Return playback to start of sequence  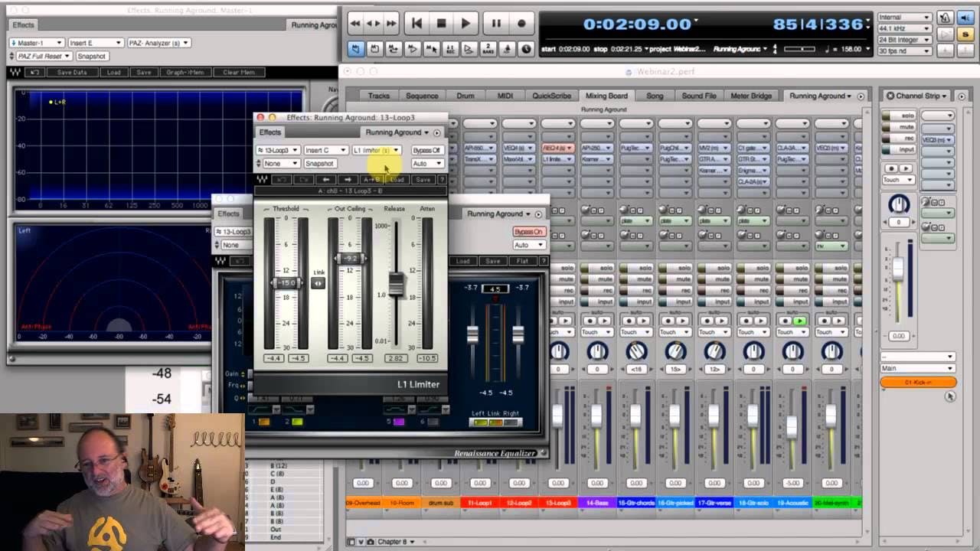(x=416, y=24)
